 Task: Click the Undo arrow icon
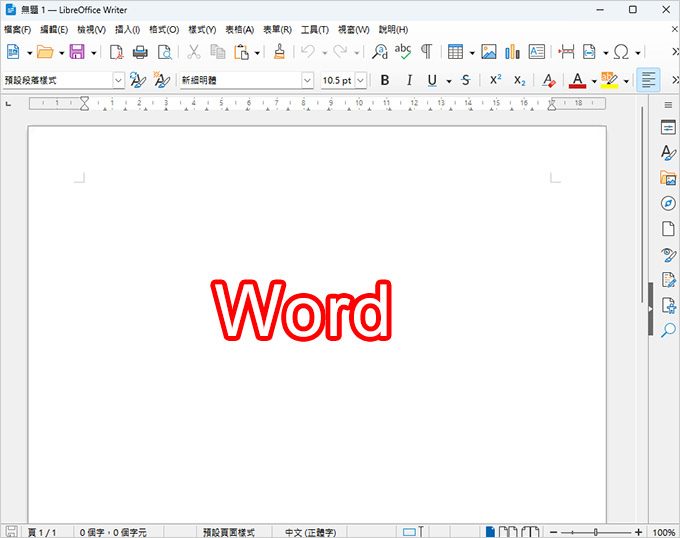coord(308,52)
